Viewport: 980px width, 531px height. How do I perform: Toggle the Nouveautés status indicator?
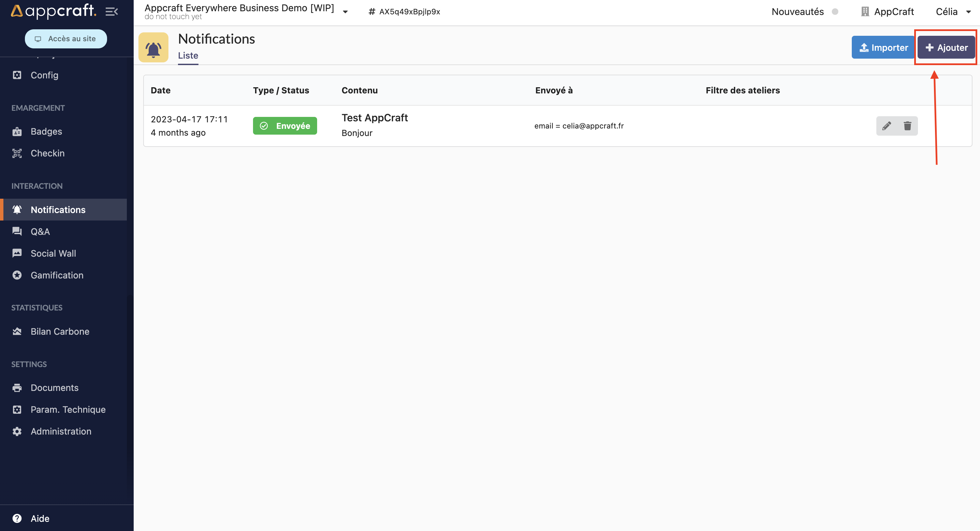(x=836, y=12)
